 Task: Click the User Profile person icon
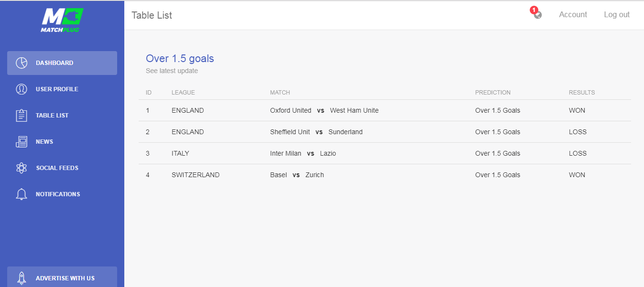click(22, 89)
